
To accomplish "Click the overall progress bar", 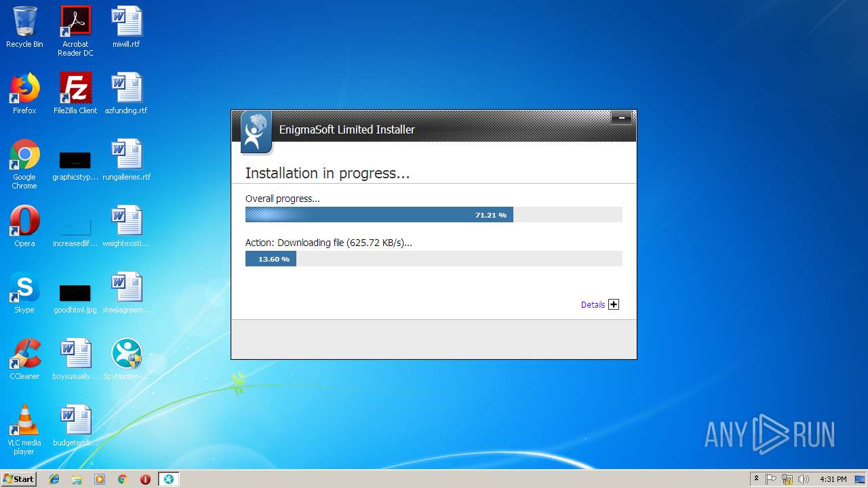I will (434, 215).
